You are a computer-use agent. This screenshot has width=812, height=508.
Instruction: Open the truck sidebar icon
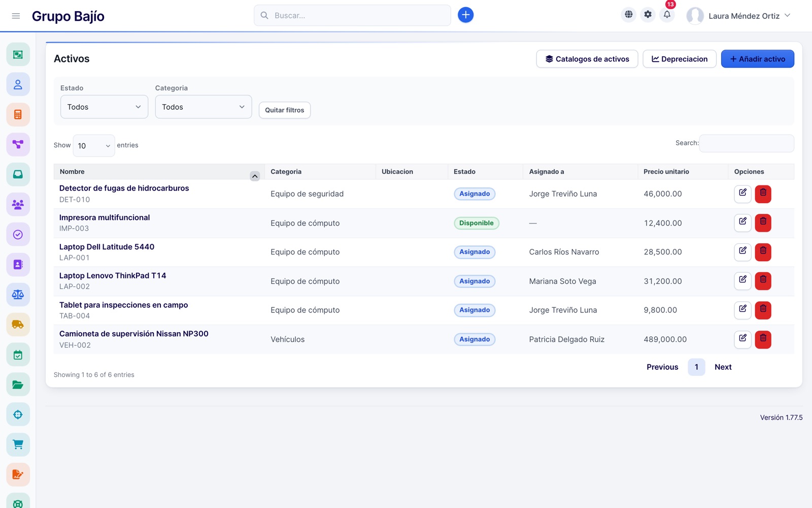tap(18, 325)
